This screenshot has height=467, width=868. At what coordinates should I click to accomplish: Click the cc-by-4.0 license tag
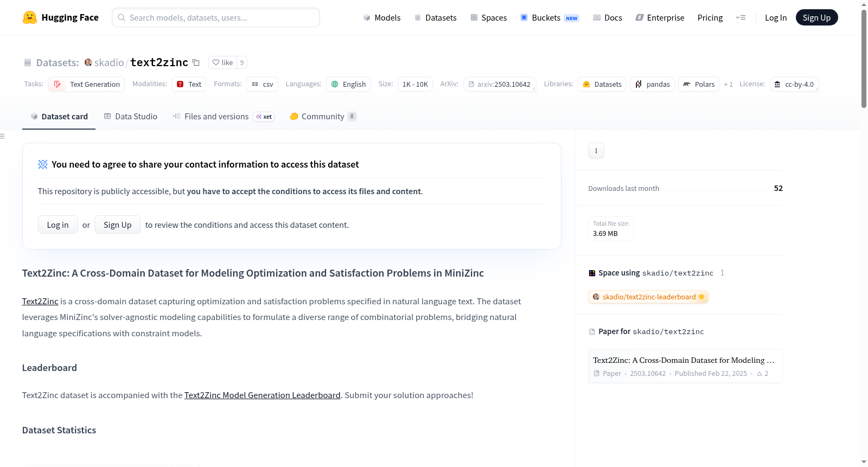[794, 84]
